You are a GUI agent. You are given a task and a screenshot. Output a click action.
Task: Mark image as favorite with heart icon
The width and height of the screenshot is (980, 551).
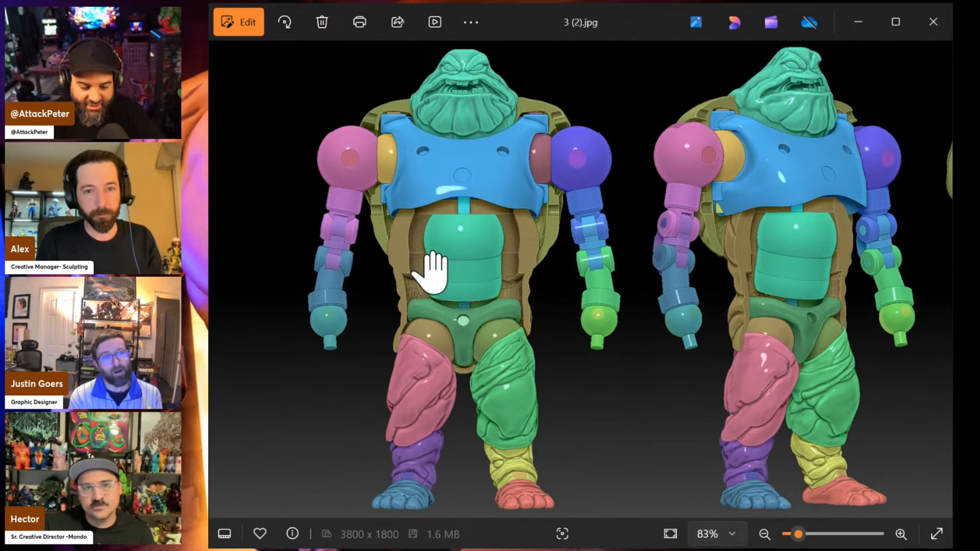pyautogui.click(x=260, y=534)
